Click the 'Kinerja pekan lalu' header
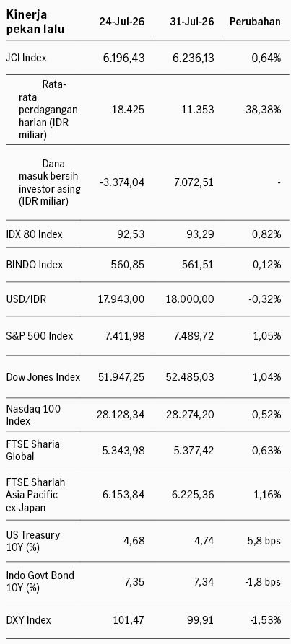 (35, 22)
